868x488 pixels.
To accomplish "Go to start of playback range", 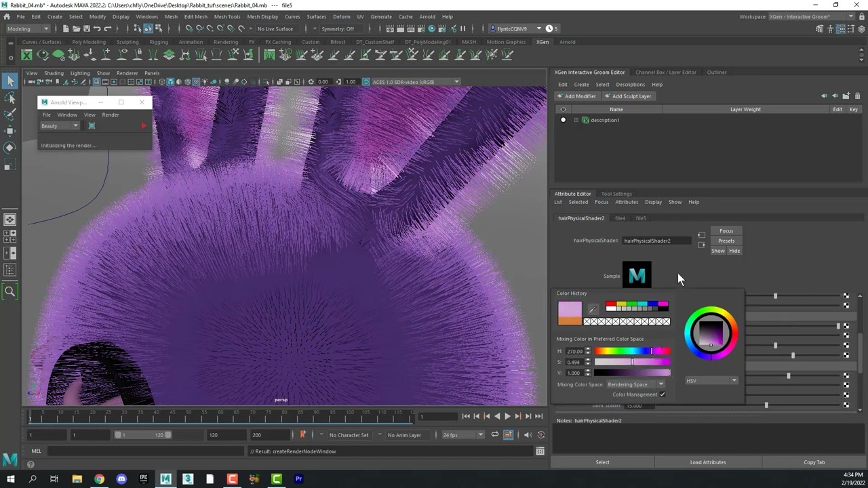I will click(x=466, y=416).
